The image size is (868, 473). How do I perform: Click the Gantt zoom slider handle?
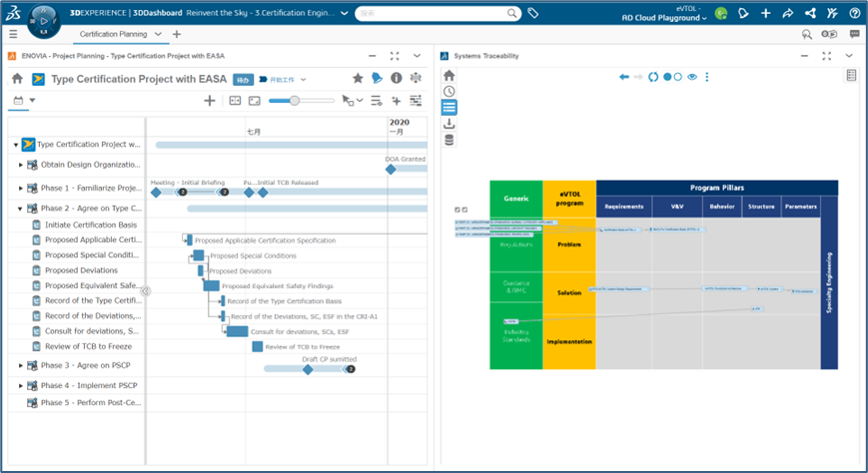point(295,101)
